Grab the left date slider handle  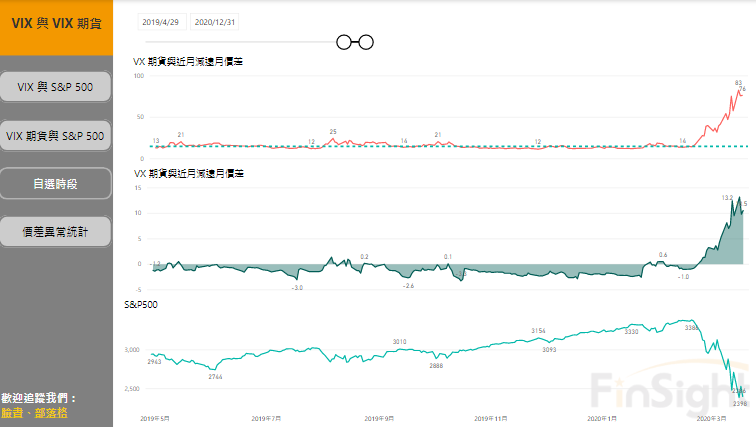(x=344, y=42)
